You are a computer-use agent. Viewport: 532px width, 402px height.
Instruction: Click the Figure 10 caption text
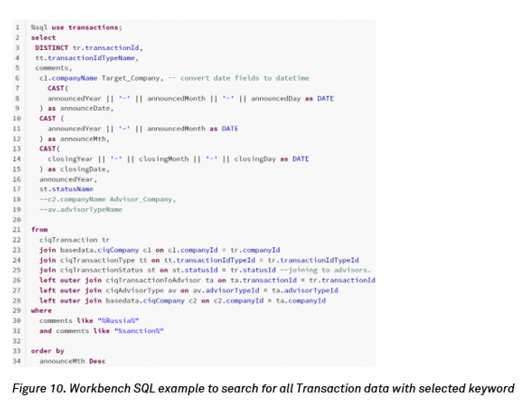point(263,388)
